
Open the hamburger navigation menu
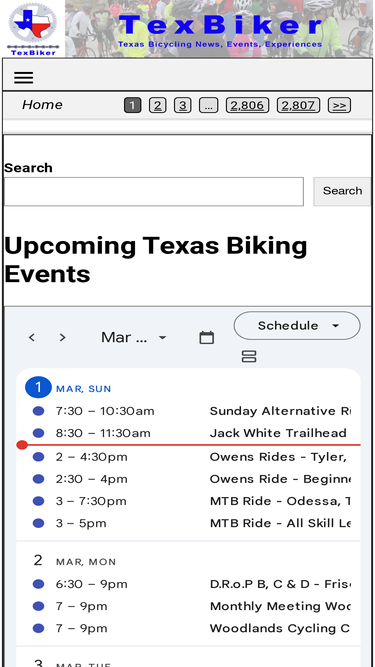[23, 77]
